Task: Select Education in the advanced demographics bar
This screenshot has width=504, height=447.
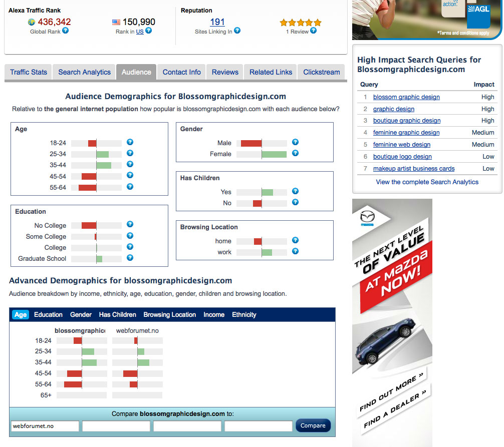Action: [x=48, y=315]
